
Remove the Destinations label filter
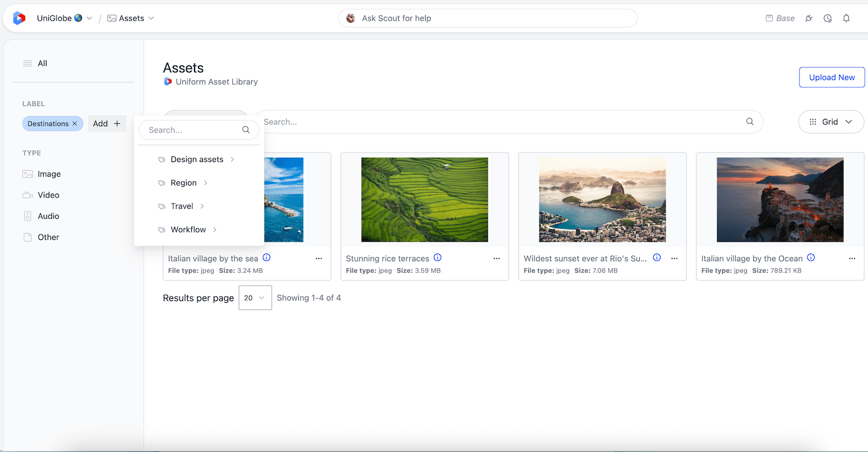73,123
